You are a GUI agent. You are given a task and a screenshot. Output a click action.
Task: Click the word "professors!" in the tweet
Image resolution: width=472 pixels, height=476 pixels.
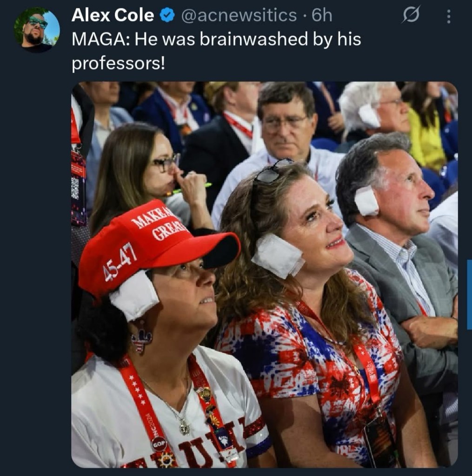(x=118, y=64)
